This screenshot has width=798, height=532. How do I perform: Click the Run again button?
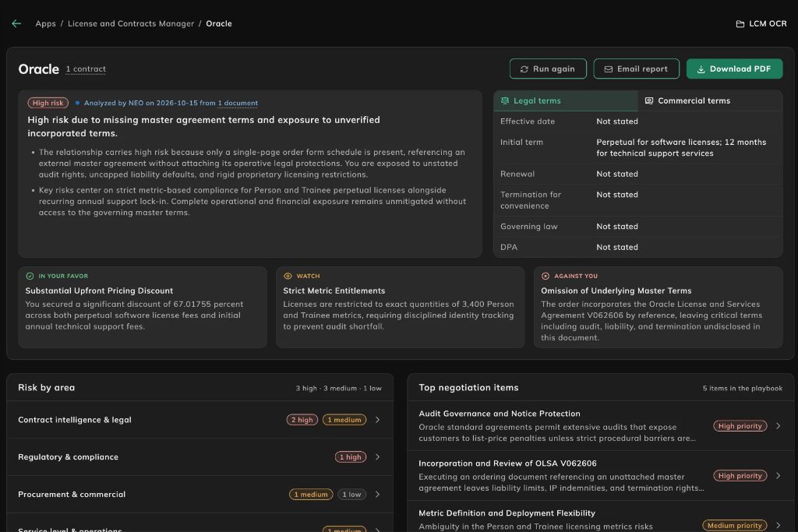[548, 69]
